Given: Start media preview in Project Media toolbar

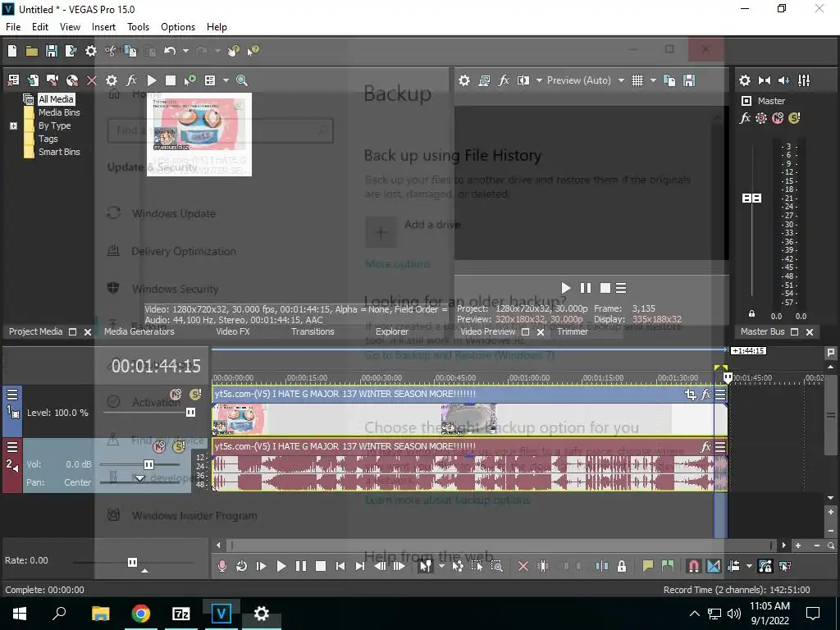Looking at the screenshot, I should coord(152,80).
